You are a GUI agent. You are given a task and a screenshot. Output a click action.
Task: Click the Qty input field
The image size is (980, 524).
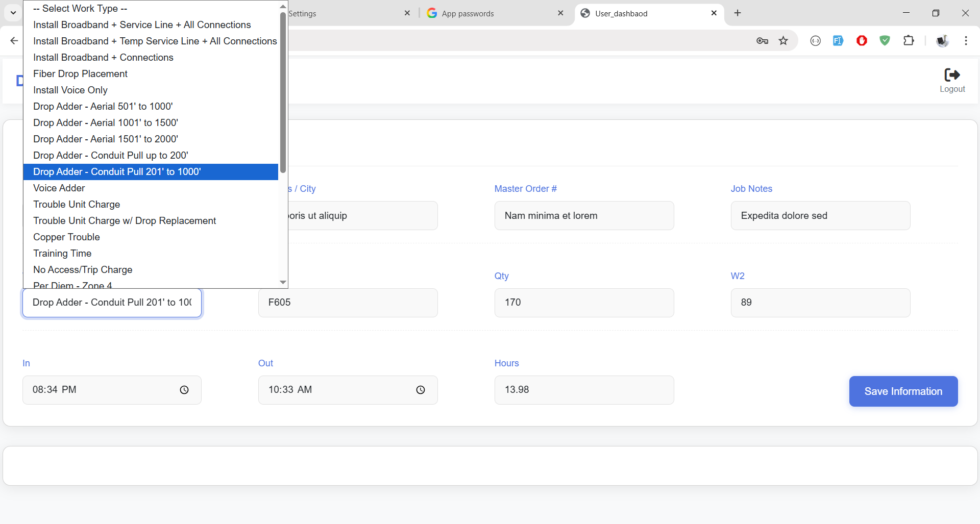pos(584,303)
